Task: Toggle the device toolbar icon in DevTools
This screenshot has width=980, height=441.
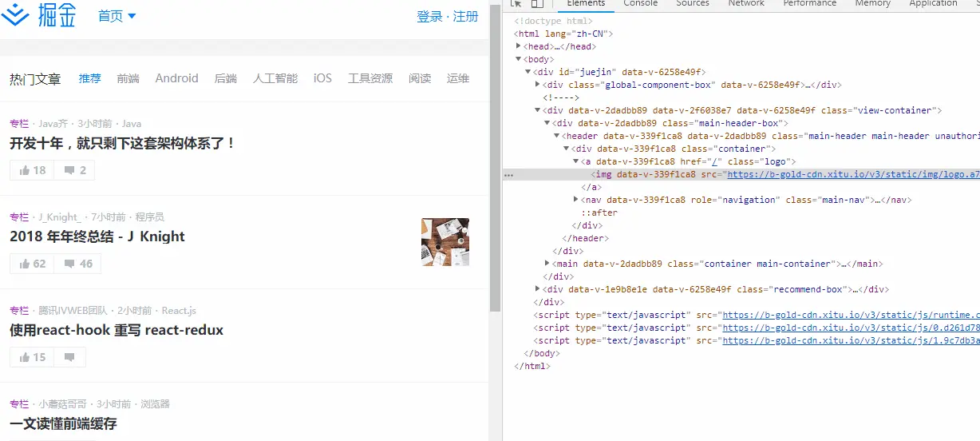Action: 537,4
